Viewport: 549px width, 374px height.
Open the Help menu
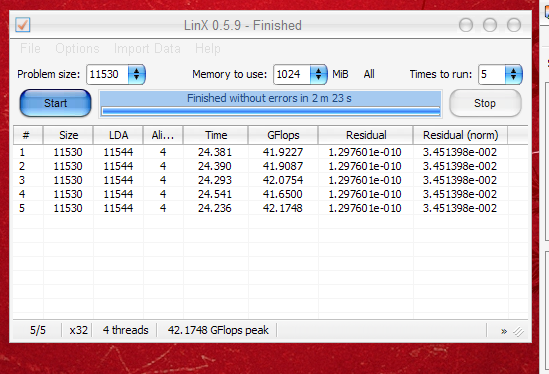208,48
